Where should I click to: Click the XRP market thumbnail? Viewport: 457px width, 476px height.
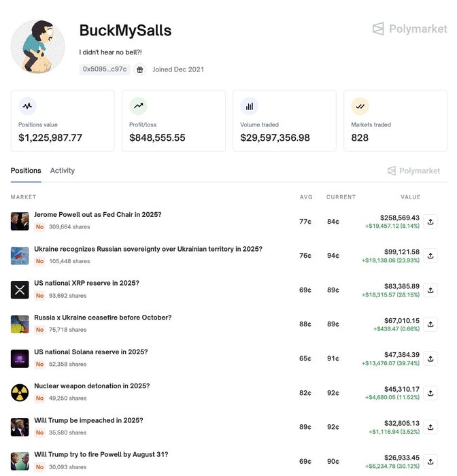pyautogui.click(x=20, y=290)
